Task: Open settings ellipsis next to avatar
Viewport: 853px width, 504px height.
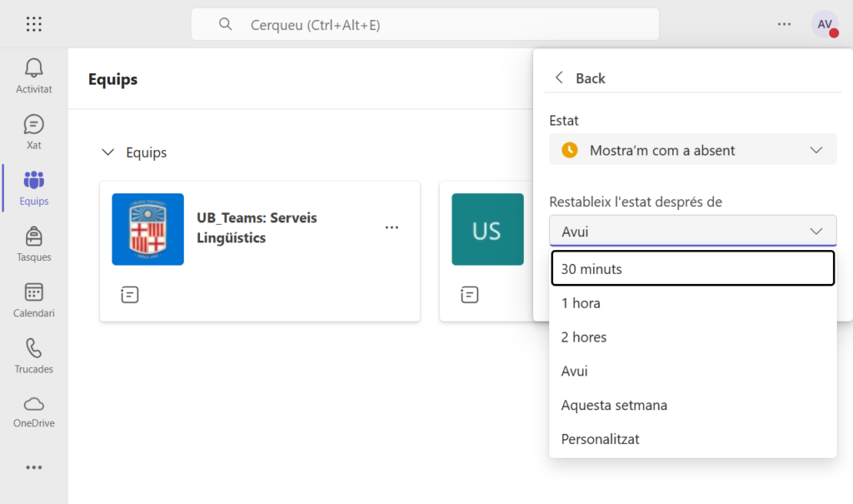Action: pyautogui.click(x=784, y=24)
